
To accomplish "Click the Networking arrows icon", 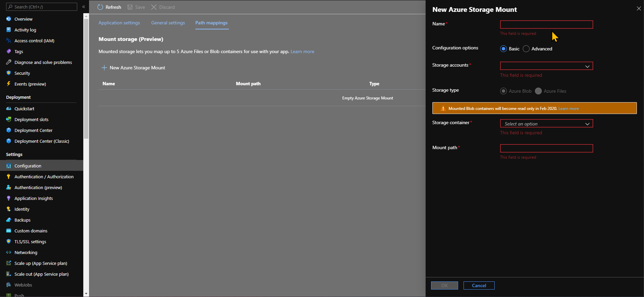I will point(9,252).
